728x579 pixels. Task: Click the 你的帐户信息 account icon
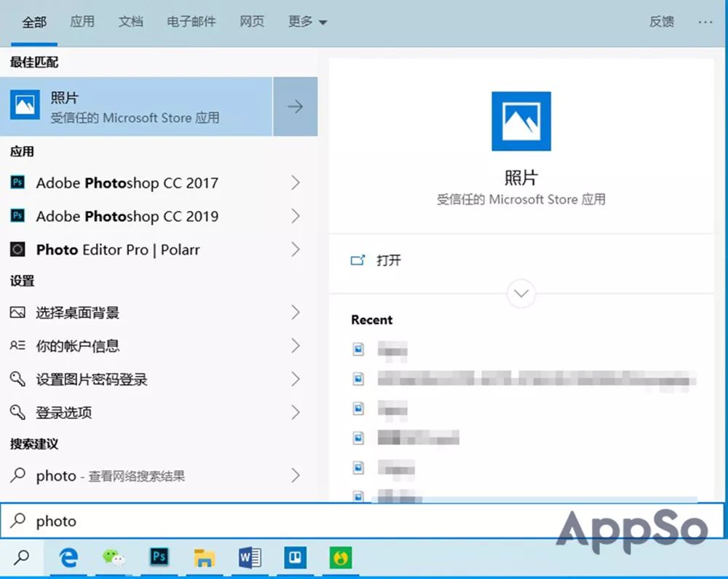pyautogui.click(x=17, y=346)
